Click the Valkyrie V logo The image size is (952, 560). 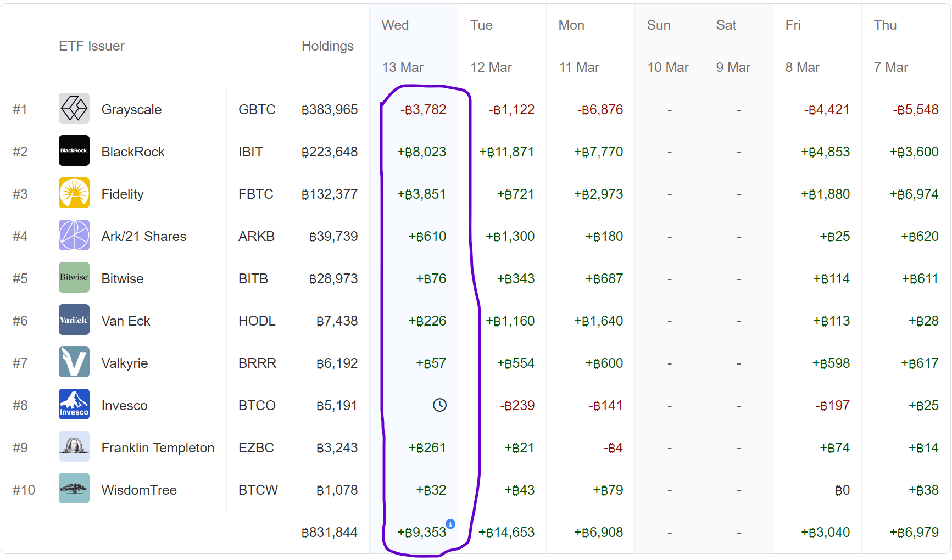click(74, 362)
